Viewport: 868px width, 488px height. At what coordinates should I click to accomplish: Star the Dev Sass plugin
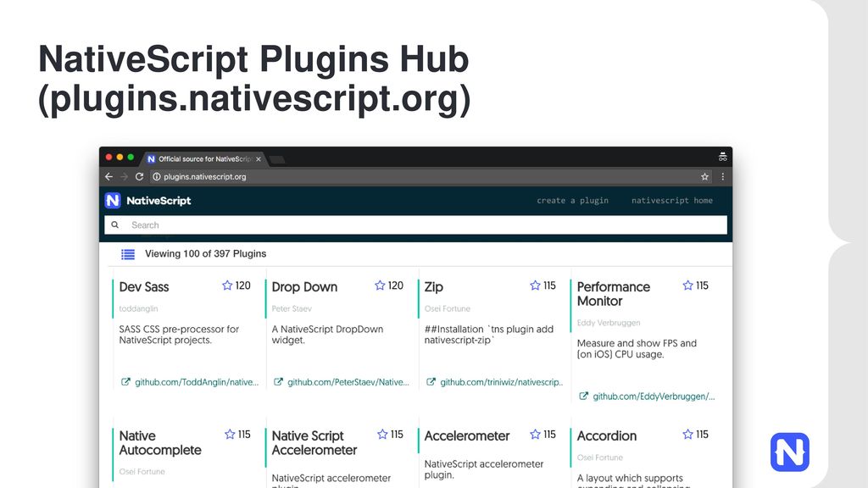(x=227, y=286)
